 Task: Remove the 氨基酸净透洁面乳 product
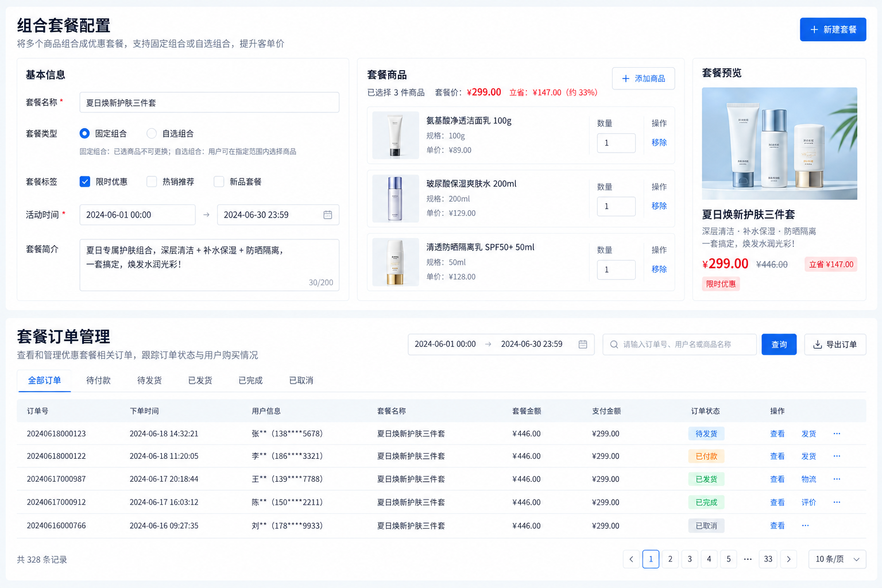[x=659, y=142]
